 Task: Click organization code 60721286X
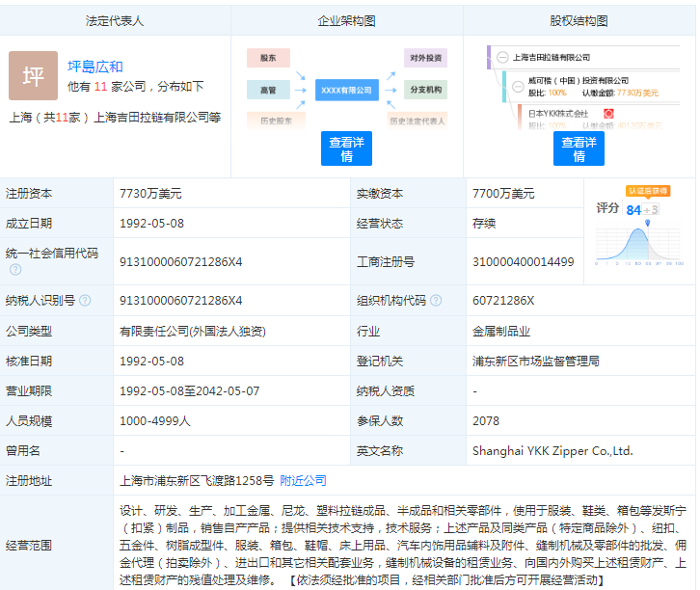pyautogui.click(x=503, y=301)
